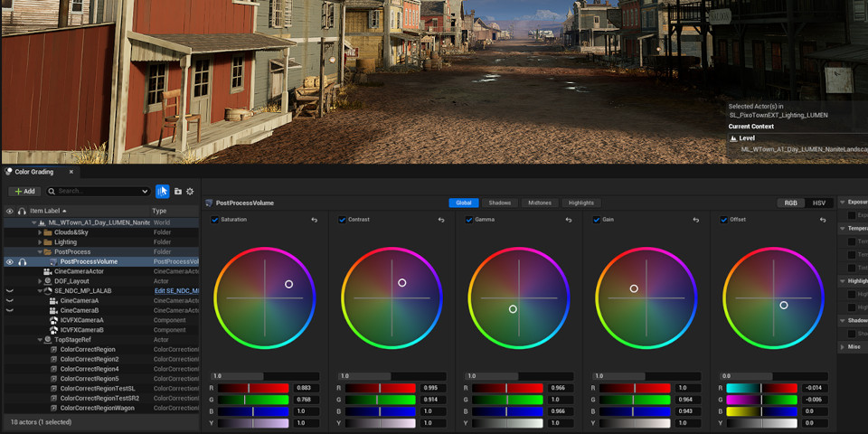
Task: Uncheck the Gain checkbox
Action: click(596, 220)
